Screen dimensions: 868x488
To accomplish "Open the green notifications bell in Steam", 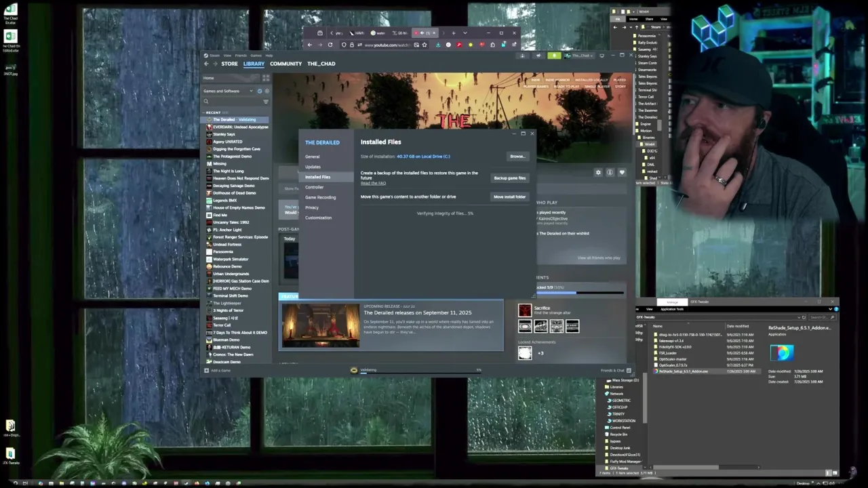I will (554, 56).
